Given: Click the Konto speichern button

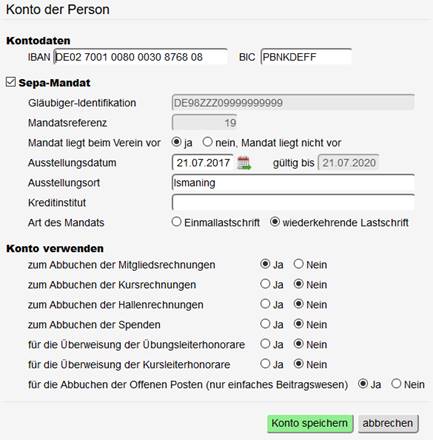Looking at the screenshot, I should [310, 423].
